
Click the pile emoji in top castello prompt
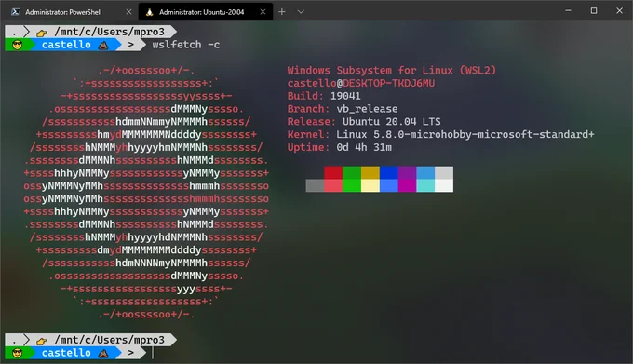(x=103, y=45)
